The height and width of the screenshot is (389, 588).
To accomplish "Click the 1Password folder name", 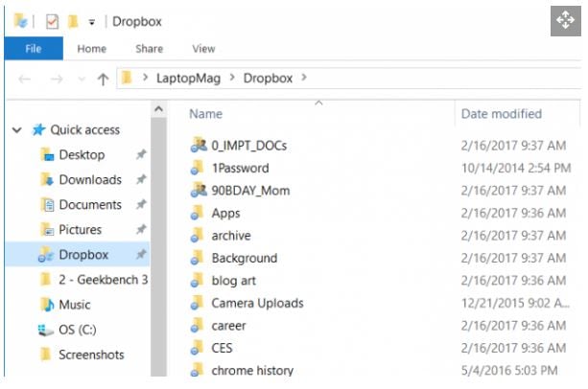I will [240, 168].
